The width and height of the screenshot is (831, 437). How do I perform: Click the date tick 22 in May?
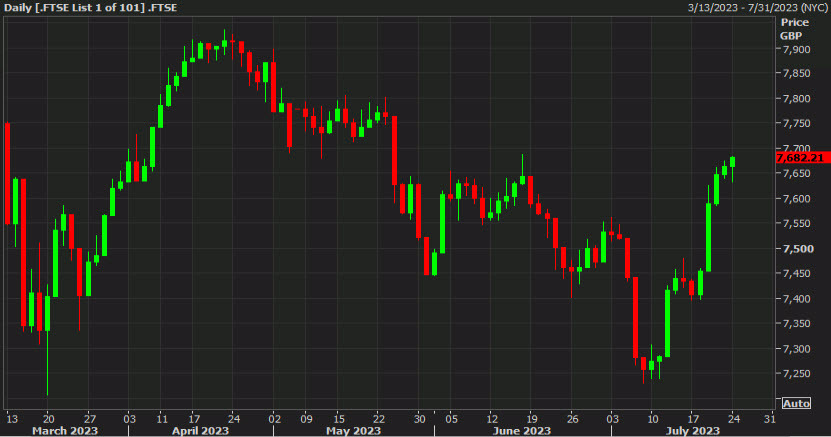click(x=378, y=419)
